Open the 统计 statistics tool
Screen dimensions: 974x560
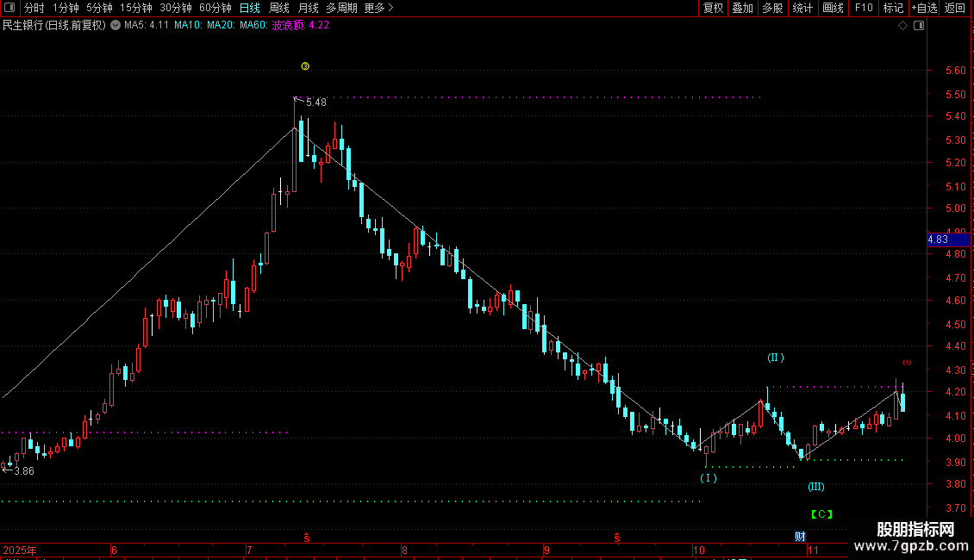click(802, 8)
